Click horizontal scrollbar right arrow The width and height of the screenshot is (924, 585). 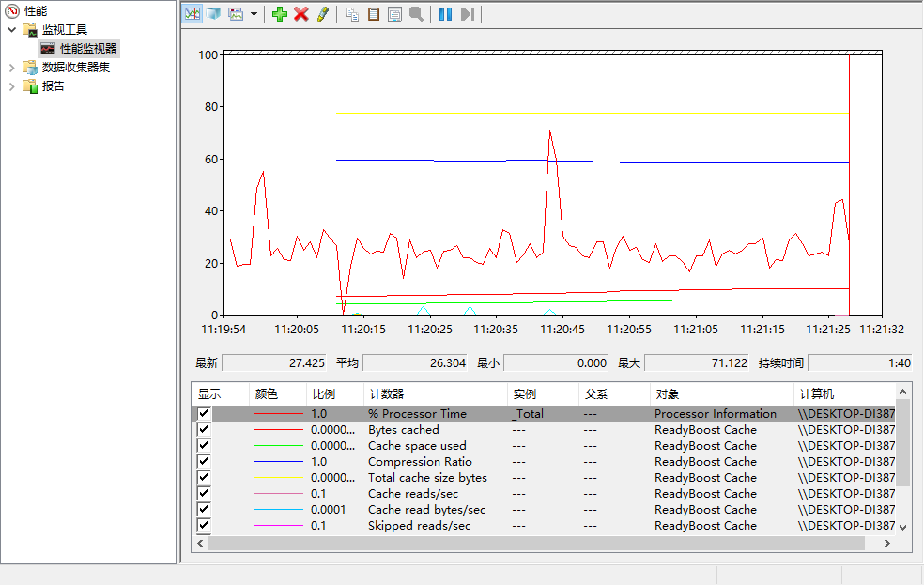coord(887,543)
